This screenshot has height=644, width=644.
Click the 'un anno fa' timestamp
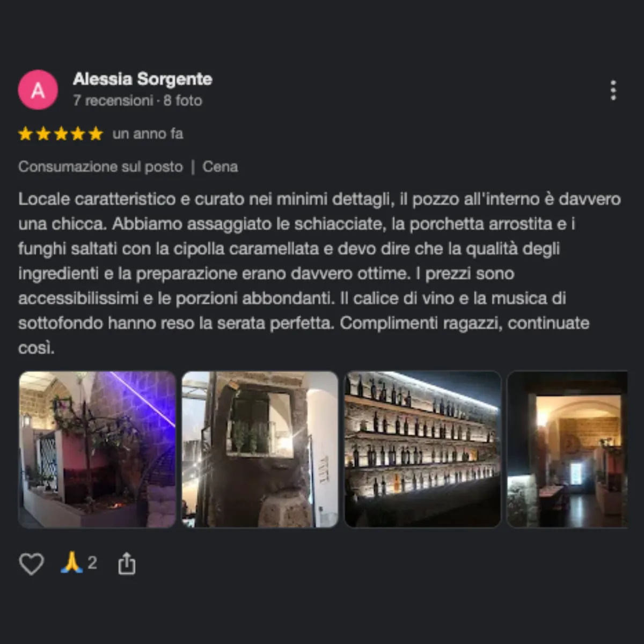[148, 134]
